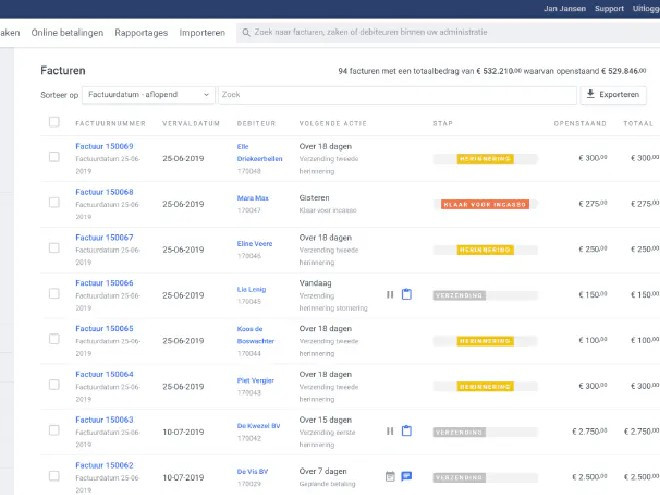
Task: Open invoice link Factuur 150067
Action: click(104, 237)
